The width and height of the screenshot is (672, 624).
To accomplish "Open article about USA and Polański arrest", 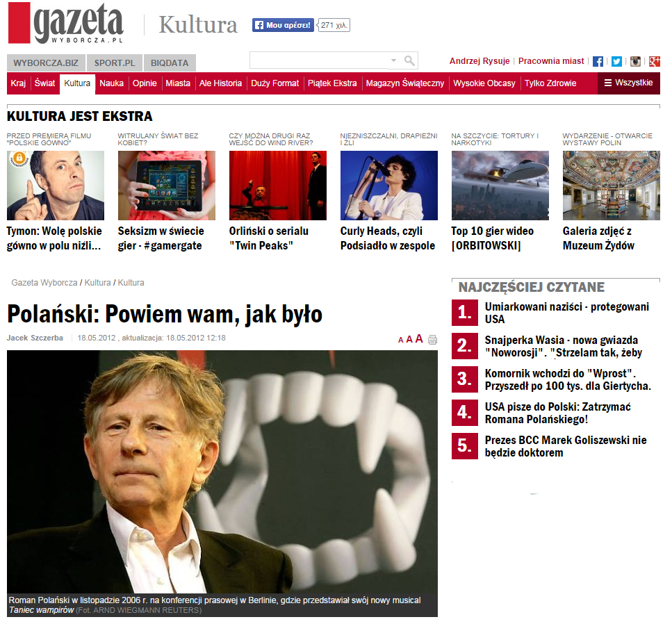I will coord(557,413).
